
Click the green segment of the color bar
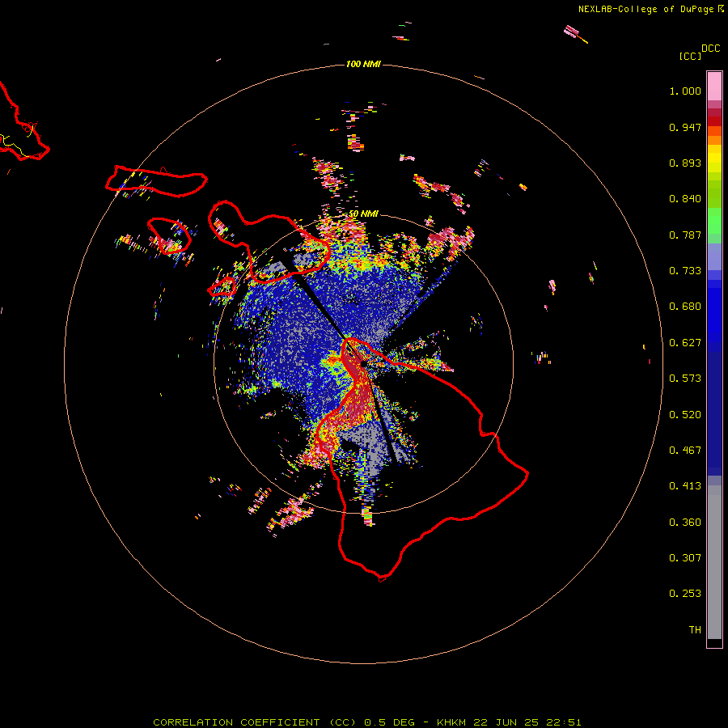pyautogui.click(x=714, y=221)
